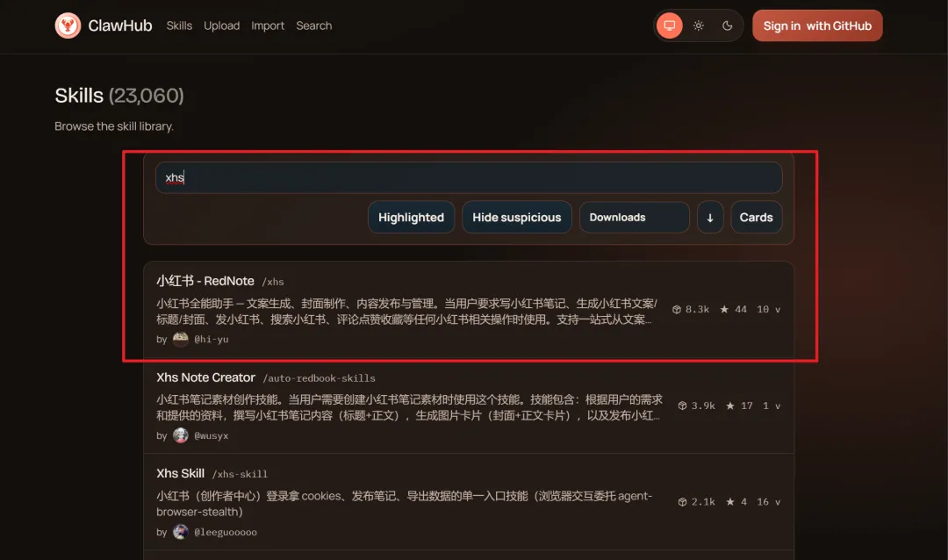The width and height of the screenshot is (948, 560).
Task: Click the downloads package icon beside 8.3k
Action: click(x=677, y=309)
